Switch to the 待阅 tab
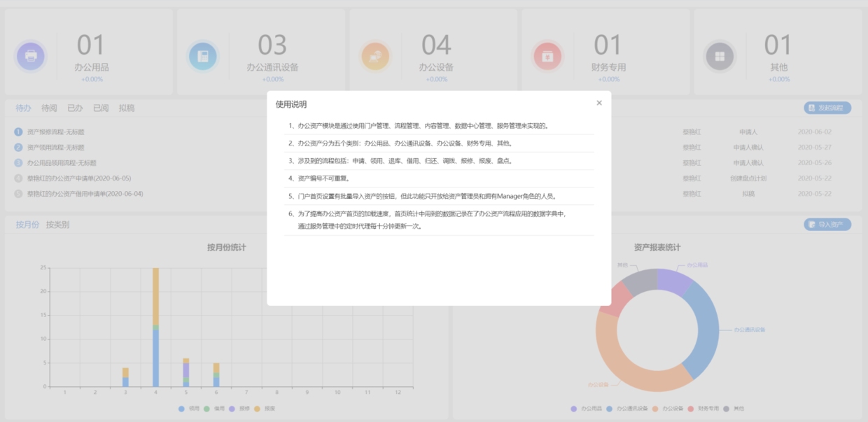The height and width of the screenshot is (422, 868). coord(49,108)
